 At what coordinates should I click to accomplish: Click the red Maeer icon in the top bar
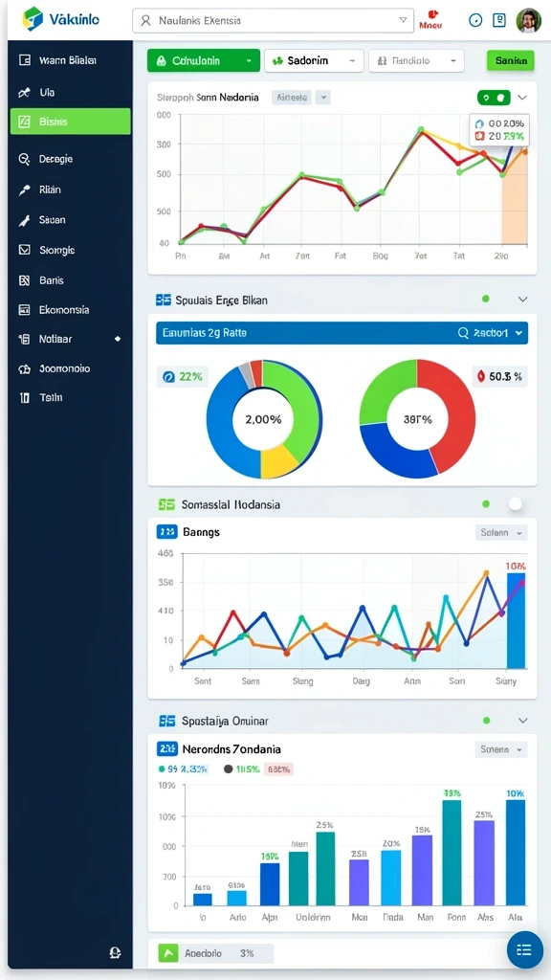click(431, 19)
